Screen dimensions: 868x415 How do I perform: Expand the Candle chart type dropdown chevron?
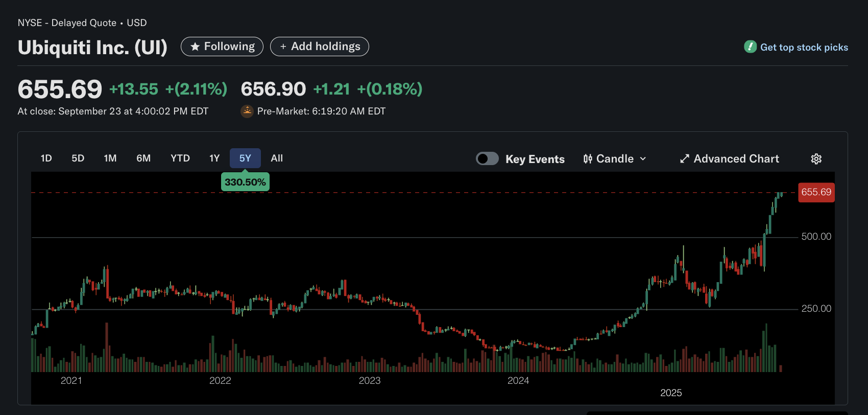pyautogui.click(x=643, y=159)
